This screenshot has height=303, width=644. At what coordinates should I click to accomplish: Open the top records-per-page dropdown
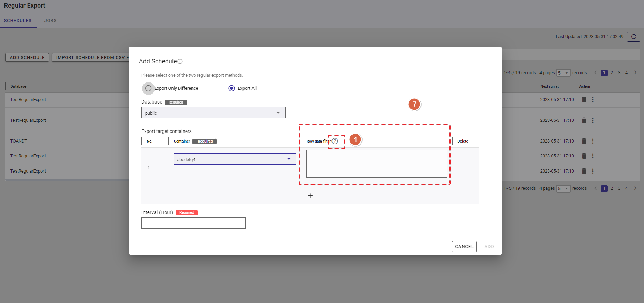563,73
